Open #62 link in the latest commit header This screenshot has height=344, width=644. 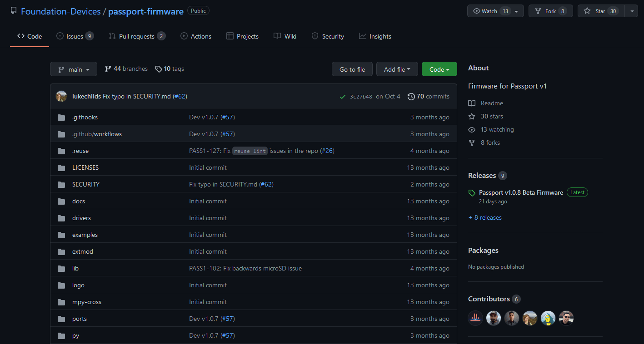point(180,97)
